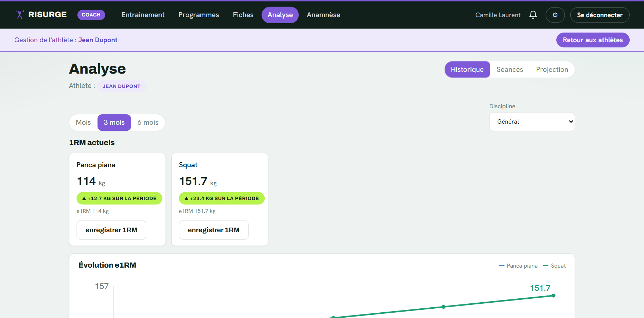Select the Mois period
The image size is (644, 318).
(83, 123)
